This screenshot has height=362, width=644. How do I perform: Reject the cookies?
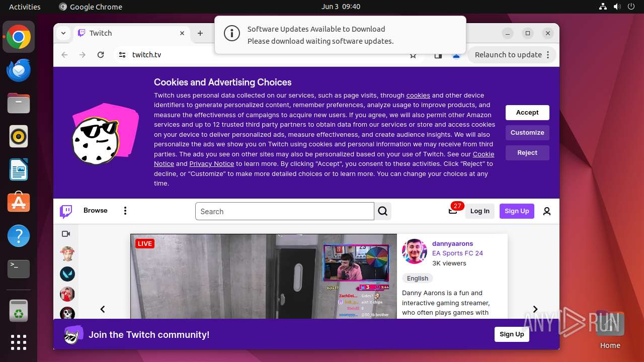click(x=527, y=153)
